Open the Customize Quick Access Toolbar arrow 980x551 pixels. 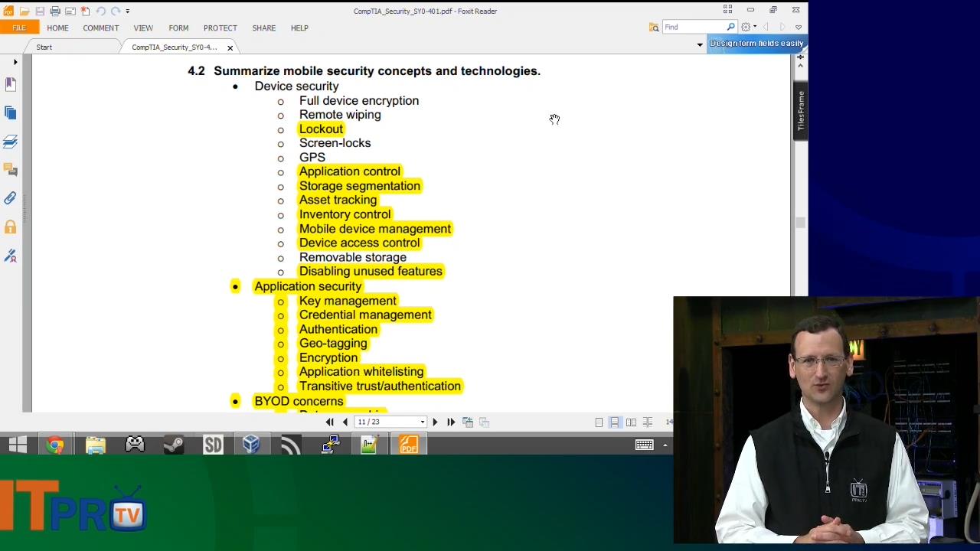coord(127,11)
